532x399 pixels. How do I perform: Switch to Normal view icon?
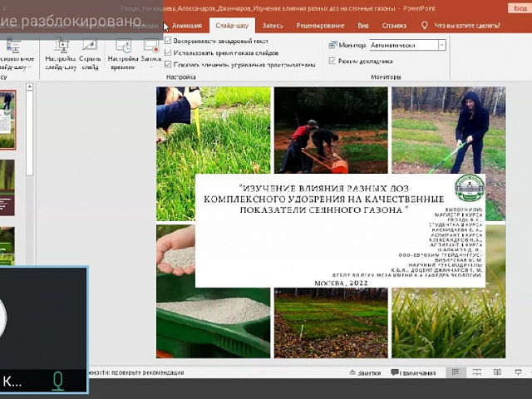point(455,373)
